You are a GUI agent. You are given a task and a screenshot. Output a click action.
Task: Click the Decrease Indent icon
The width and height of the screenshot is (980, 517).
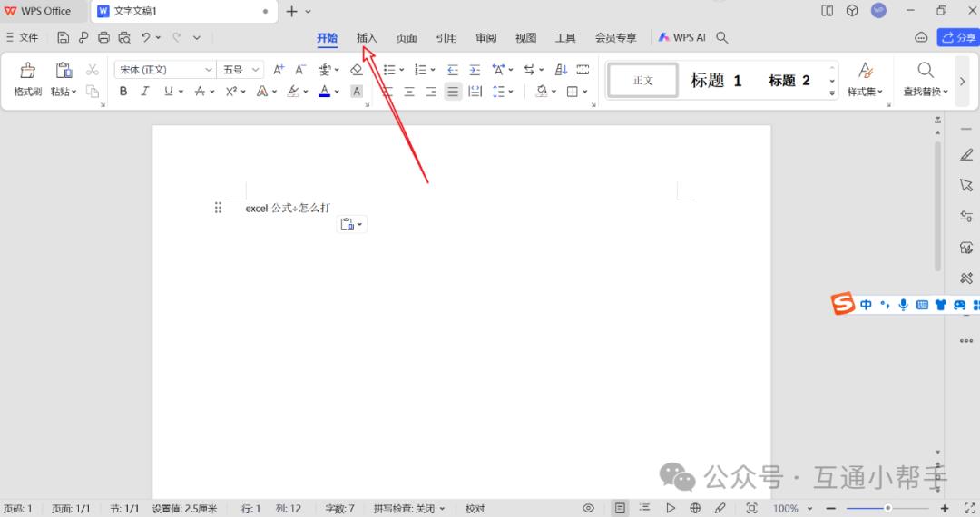tap(453, 69)
